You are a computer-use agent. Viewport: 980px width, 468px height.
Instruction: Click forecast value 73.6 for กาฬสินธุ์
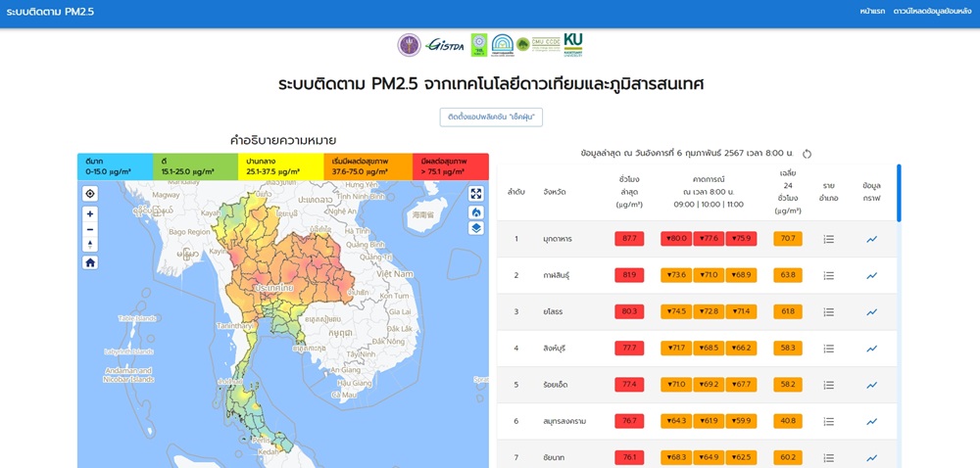[676, 275]
